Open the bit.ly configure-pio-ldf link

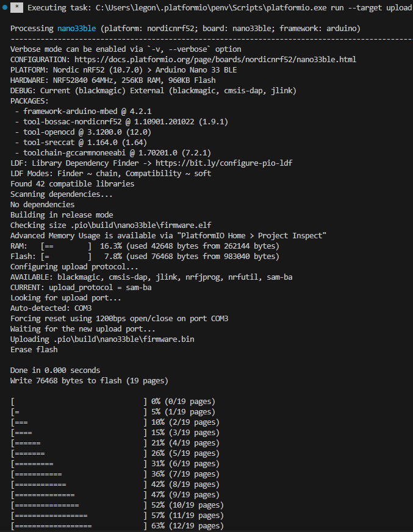click(224, 163)
